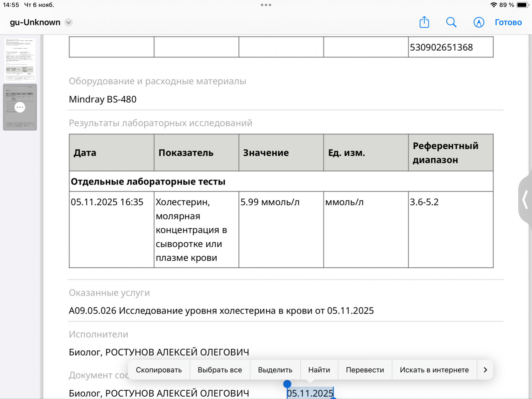532x399 pixels.
Task: Activate the Markup pen icon
Action: [478, 22]
